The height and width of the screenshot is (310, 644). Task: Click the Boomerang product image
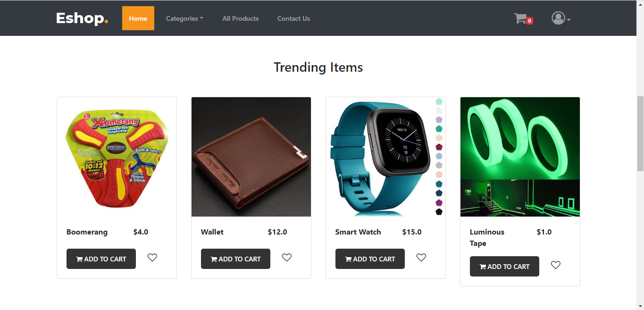(117, 157)
